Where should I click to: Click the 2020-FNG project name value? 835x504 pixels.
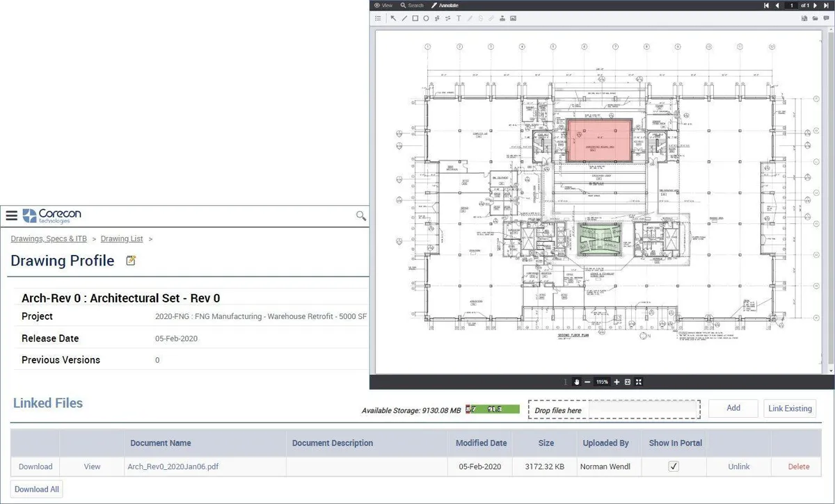click(261, 316)
